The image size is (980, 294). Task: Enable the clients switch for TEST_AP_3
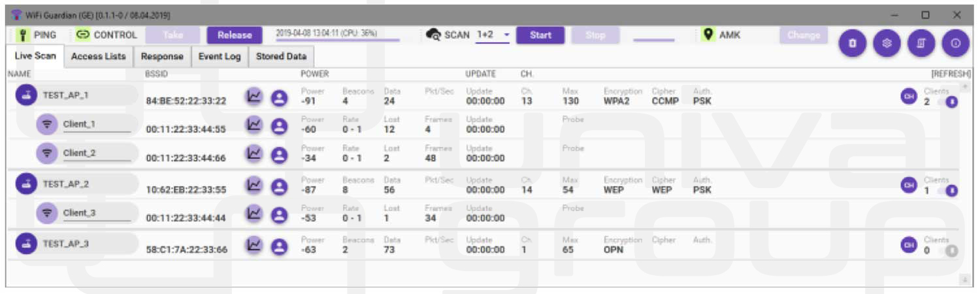pyautogui.click(x=949, y=250)
